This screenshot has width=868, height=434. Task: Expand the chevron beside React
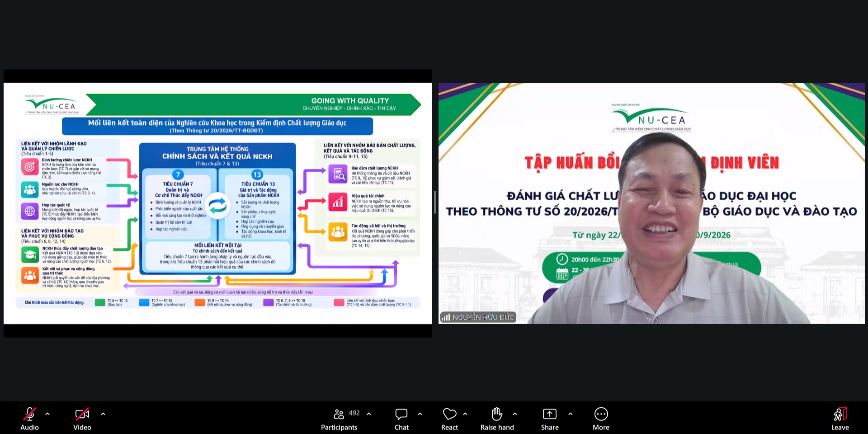point(465,414)
